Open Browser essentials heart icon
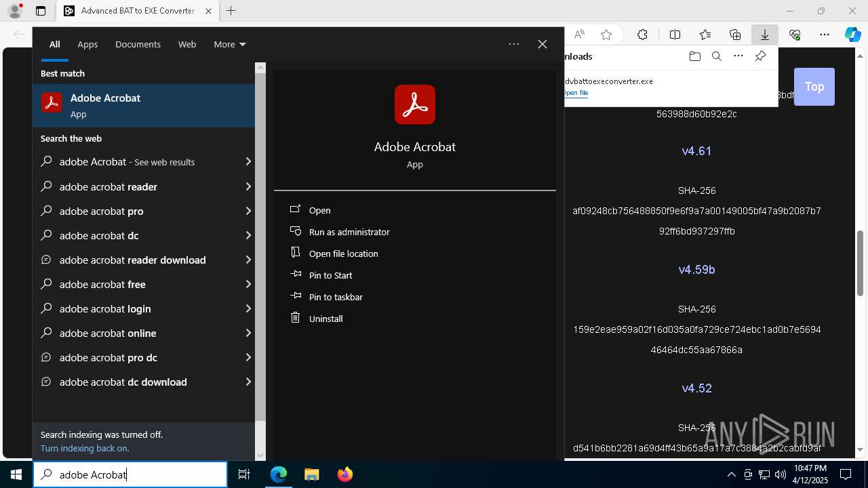This screenshot has width=868, height=488. coord(795,35)
